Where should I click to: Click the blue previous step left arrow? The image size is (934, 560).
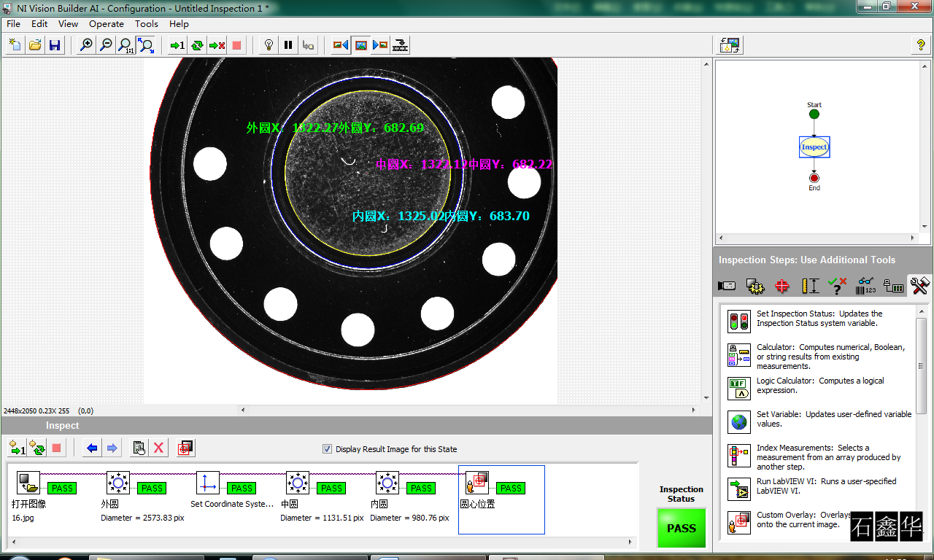point(92,448)
